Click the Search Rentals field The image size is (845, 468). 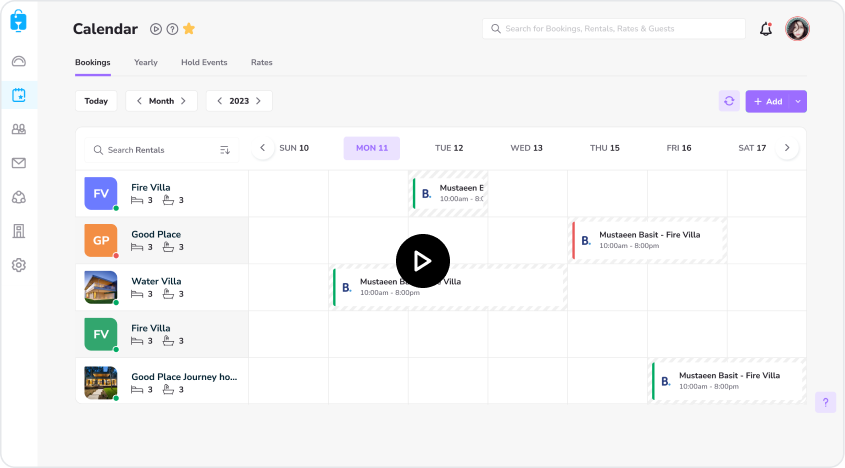point(150,149)
